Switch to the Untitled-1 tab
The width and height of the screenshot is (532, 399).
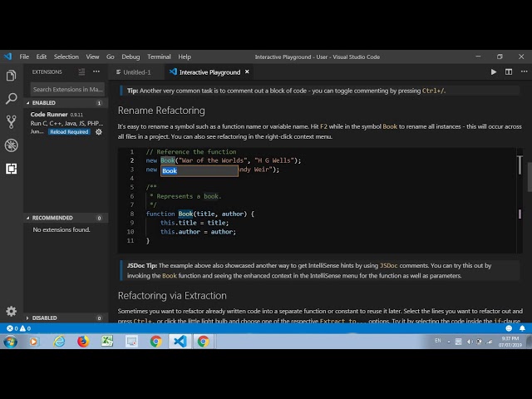coord(136,72)
